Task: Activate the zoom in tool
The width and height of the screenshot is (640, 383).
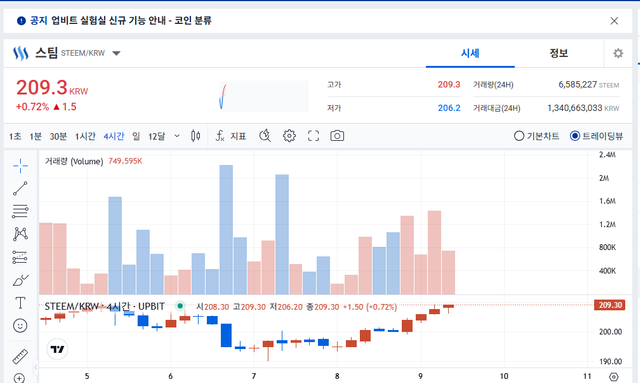Action: click(x=20, y=378)
